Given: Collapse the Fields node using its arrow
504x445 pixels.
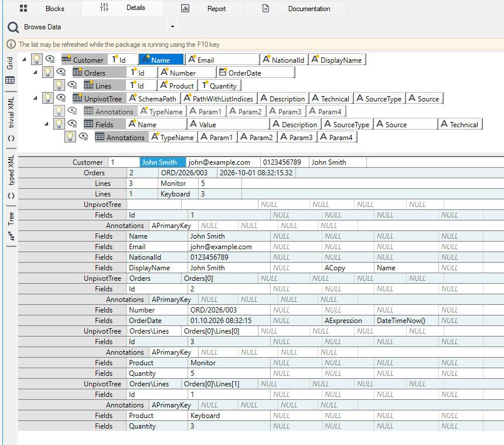Looking at the screenshot, I should 47,124.
